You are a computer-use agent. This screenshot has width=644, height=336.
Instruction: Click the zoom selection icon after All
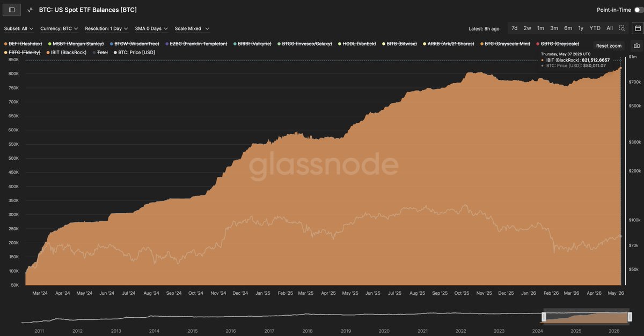[622, 28]
